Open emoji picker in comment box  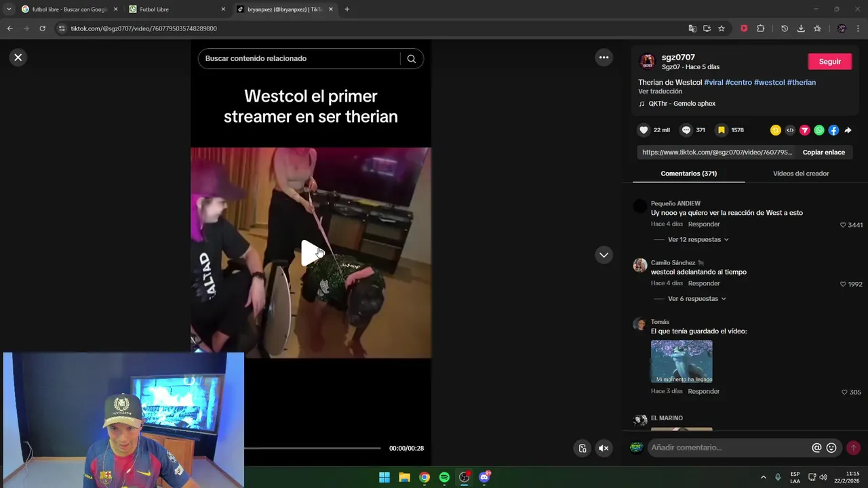pos(831,448)
